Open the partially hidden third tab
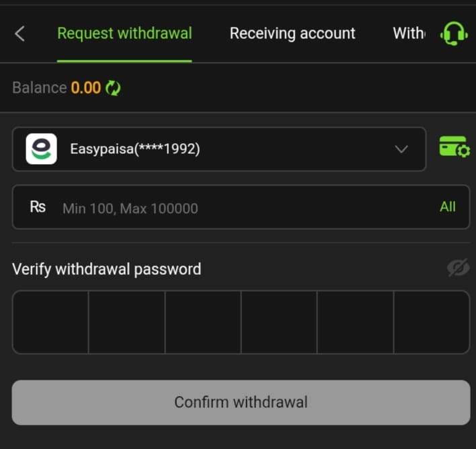Image resolution: width=476 pixels, height=449 pixels. (x=408, y=34)
